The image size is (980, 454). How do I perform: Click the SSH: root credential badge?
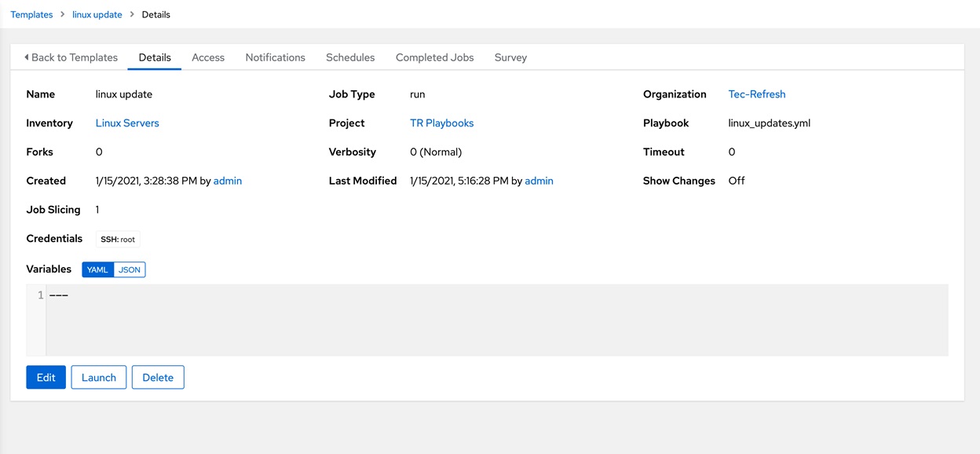[118, 239]
